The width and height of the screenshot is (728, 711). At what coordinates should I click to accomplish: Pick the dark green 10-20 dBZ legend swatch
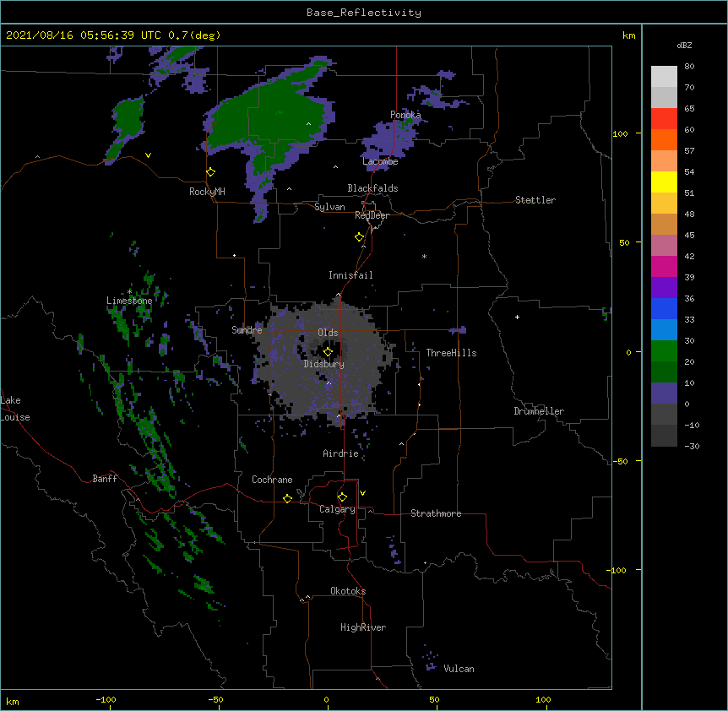[x=664, y=372]
